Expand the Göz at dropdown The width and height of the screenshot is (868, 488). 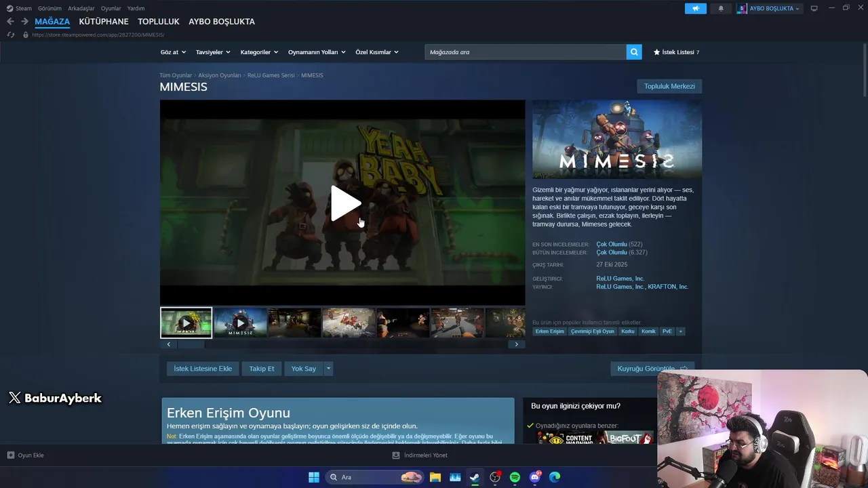click(173, 52)
